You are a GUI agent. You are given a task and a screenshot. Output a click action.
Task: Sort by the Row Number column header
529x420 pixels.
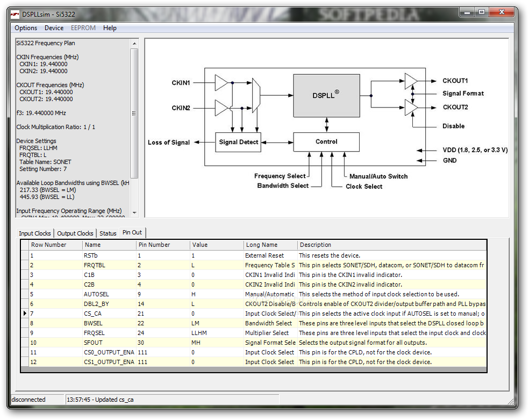pyautogui.click(x=56, y=245)
